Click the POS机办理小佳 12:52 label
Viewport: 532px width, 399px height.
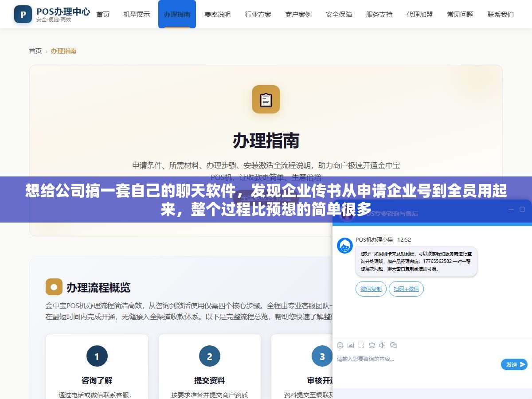click(x=383, y=239)
